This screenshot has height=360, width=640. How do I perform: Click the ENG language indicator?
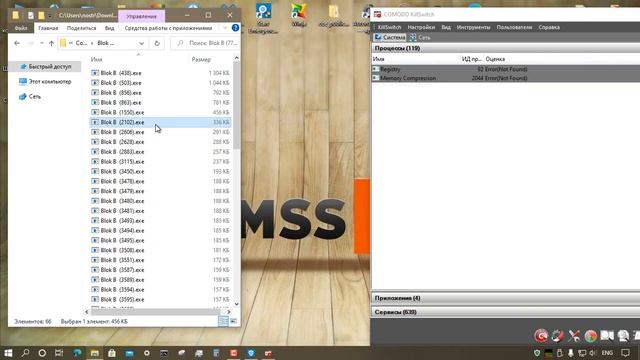pos(607,353)
